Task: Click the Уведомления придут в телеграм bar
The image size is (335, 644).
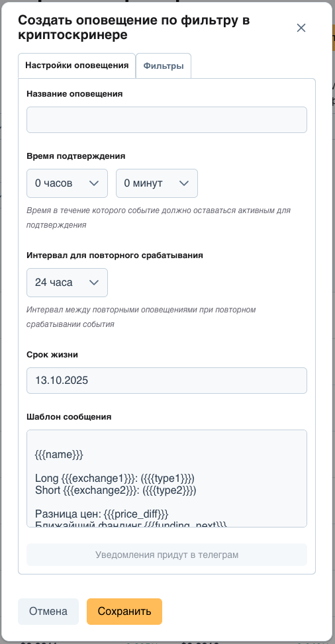Action: click(x=167, y=555)
